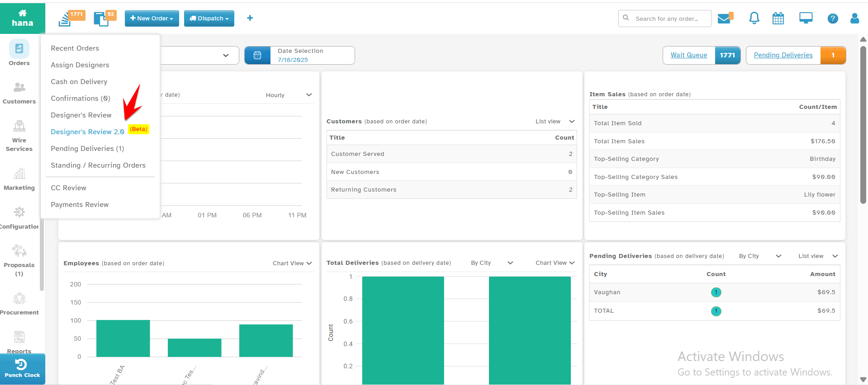Click Top-Selling Item Lily flower value
The width and height of the screenshot is (868, 385).
pos(820,195)
